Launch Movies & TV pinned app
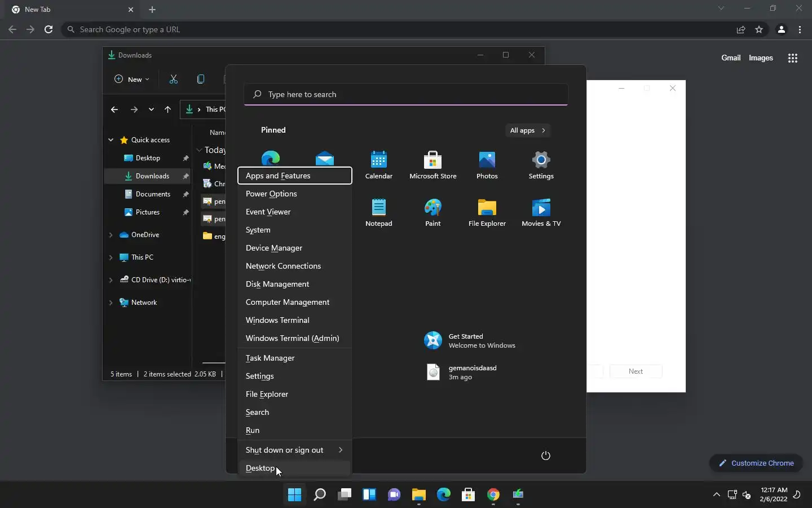 541,212
